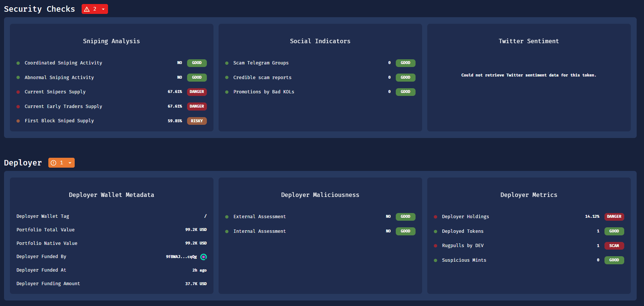Click the RISKY badge for First Block Sniped Supply
Viewport: 644px width, 306px height.
point(197,121)
